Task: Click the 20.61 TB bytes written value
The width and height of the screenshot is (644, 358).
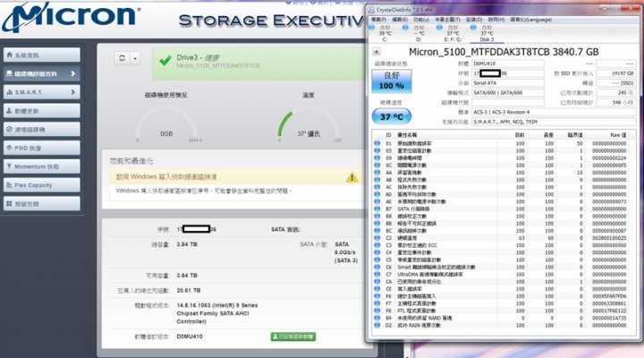Action: (x=189, y=291)
